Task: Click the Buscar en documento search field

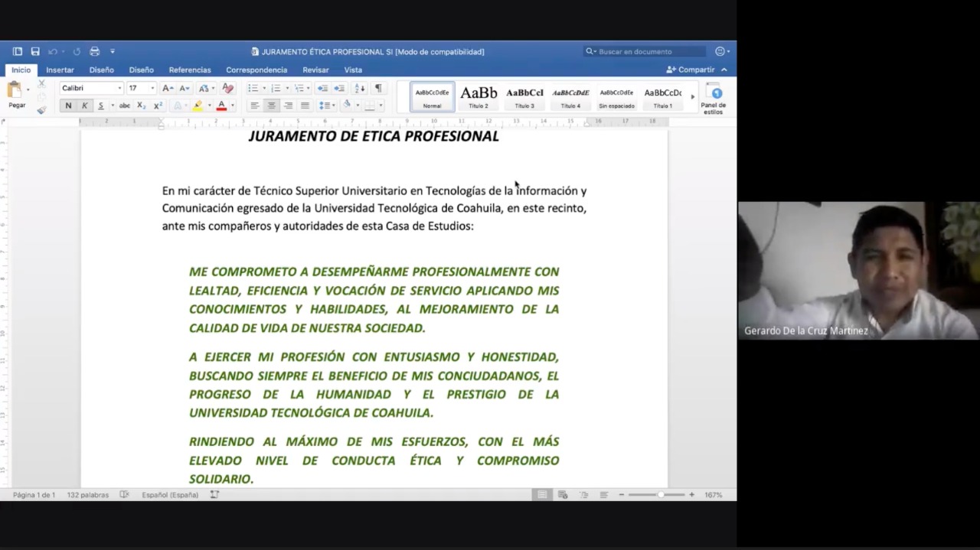Action: click(649, 51)
